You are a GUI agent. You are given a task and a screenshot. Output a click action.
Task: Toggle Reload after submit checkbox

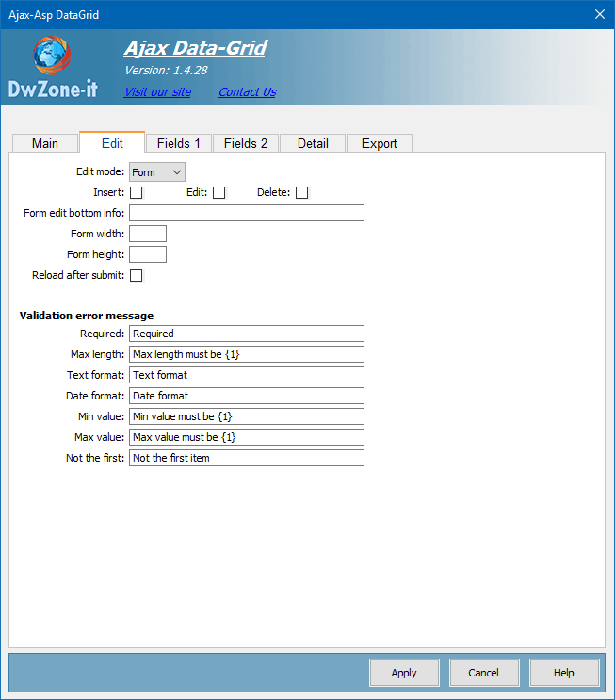pyautogui.click(x=136, y=276)
